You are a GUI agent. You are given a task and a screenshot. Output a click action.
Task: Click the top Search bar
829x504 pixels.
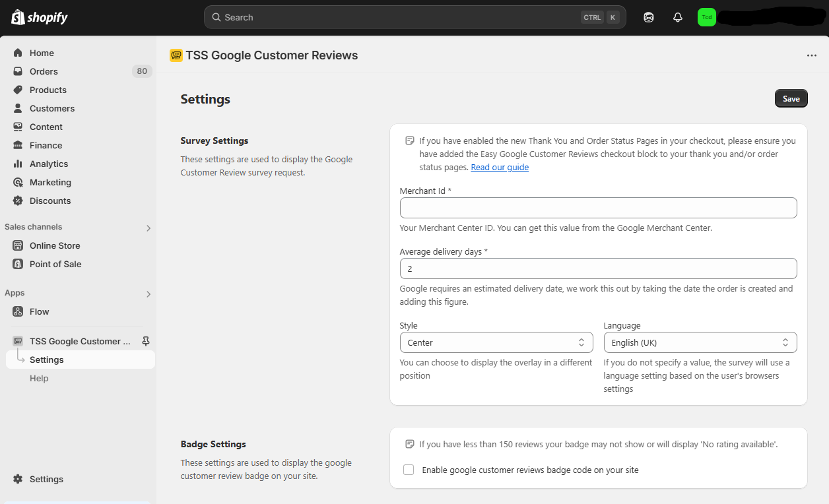(x=415, y=17)
